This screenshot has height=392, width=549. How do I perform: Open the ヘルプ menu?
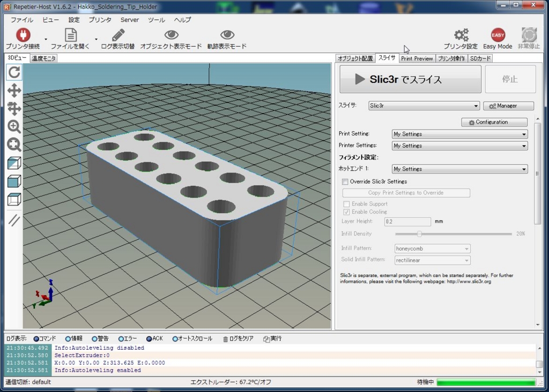(x=182, y=20)
